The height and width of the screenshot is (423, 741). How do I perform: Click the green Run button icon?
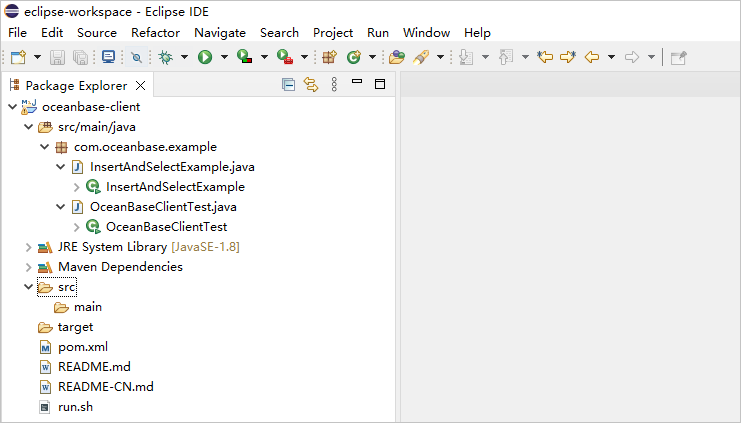[204, 58]
